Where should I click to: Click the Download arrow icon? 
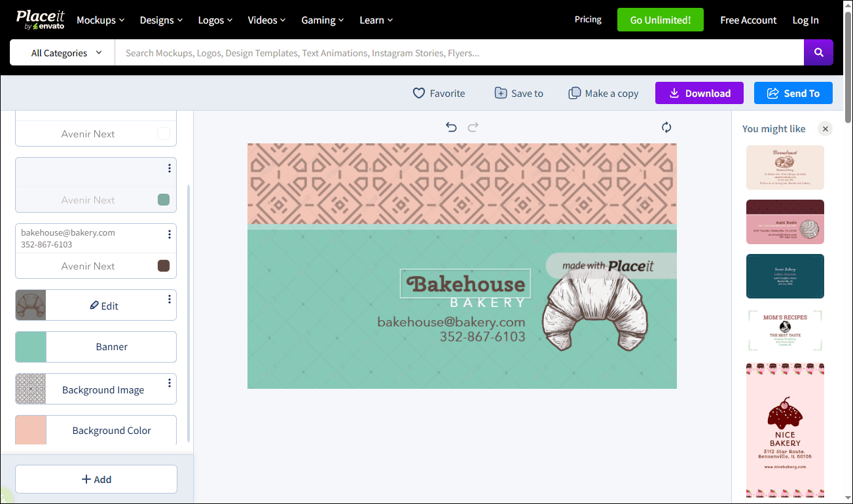674,93
